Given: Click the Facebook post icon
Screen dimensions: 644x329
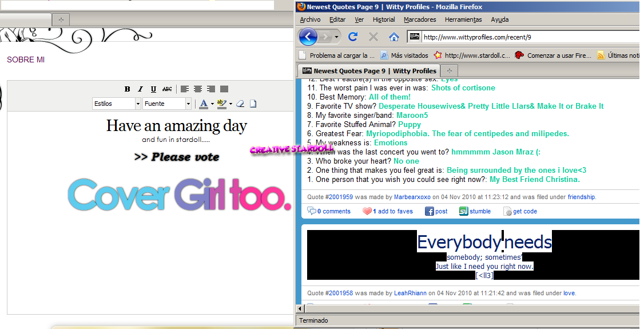Looking at the screenshot, I should click(x=430, y=211).
